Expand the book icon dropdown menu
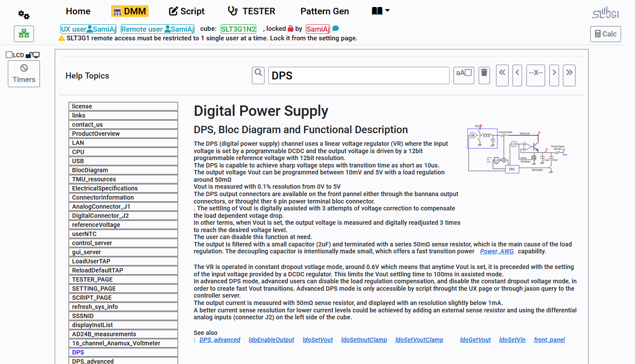This screenshot has height=364, width=635. click(380, 11)
